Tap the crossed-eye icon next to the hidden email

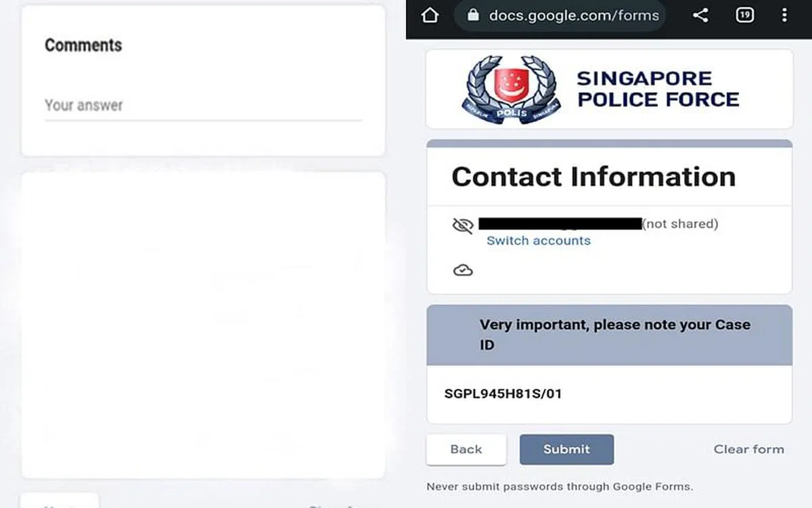coord(462,225)
